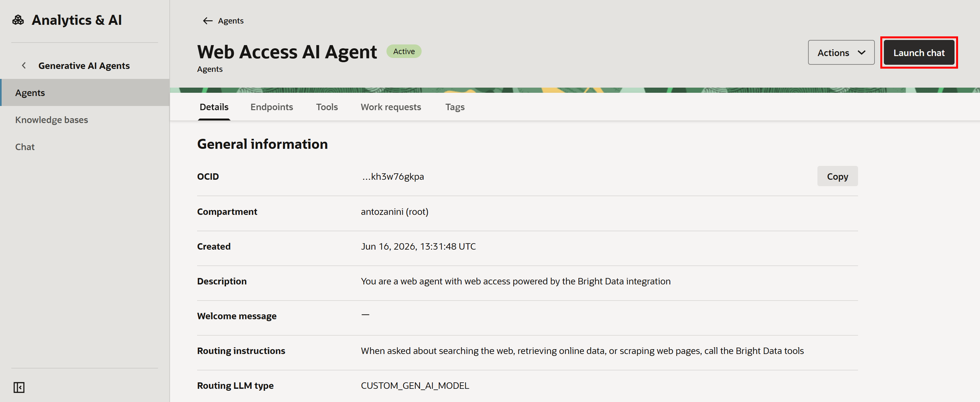Click the back arrow next to Agents
Image resolution: width=980 pixels, height=402 pixels.
tap(207, 21)
